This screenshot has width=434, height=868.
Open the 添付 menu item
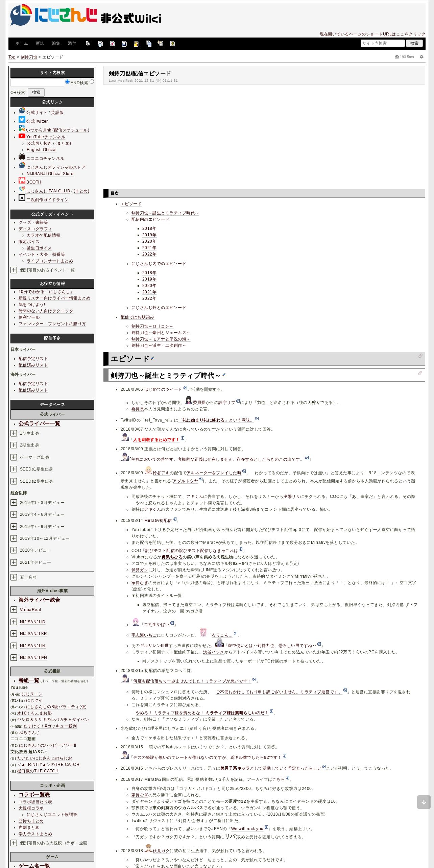tap(72, 44)
